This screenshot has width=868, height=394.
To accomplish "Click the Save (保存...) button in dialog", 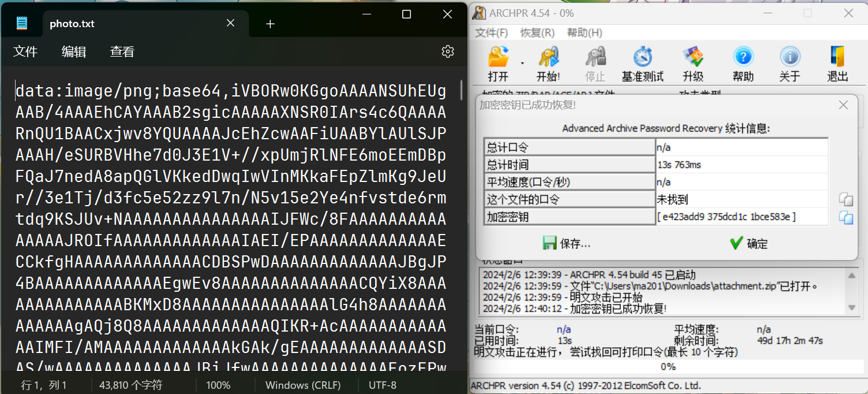I will click(x=567, y=243).
